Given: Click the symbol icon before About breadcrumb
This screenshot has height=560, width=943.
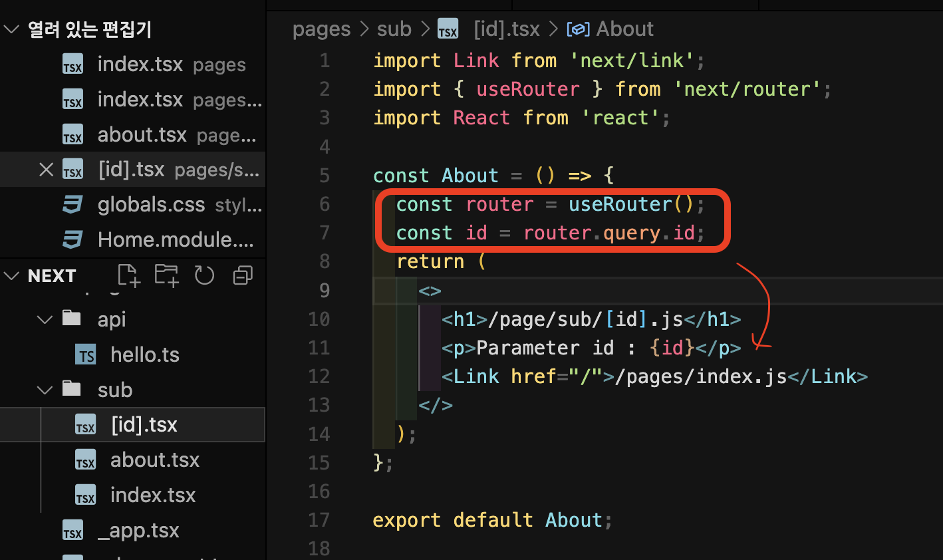Looking at the screenshot, I should [x=578, y=30].
